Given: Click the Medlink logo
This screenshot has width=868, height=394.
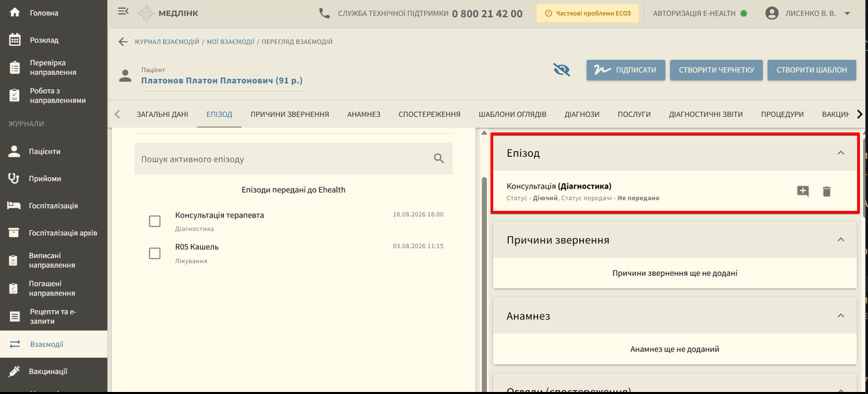Looking at the screenshot, I should [x=168, y=14].
